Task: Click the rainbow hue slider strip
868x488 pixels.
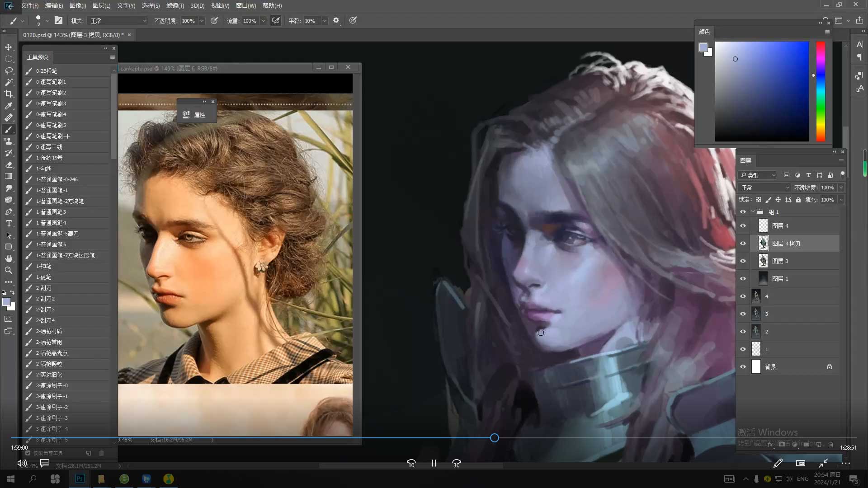Action: (x=821, y=91)
